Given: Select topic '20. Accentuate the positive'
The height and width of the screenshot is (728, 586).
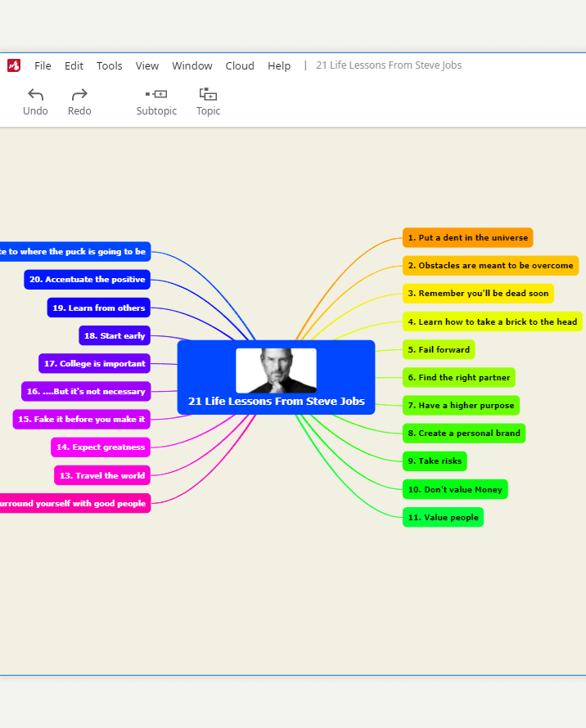Looking at the screenshot, I should click(x=88, y=280).
